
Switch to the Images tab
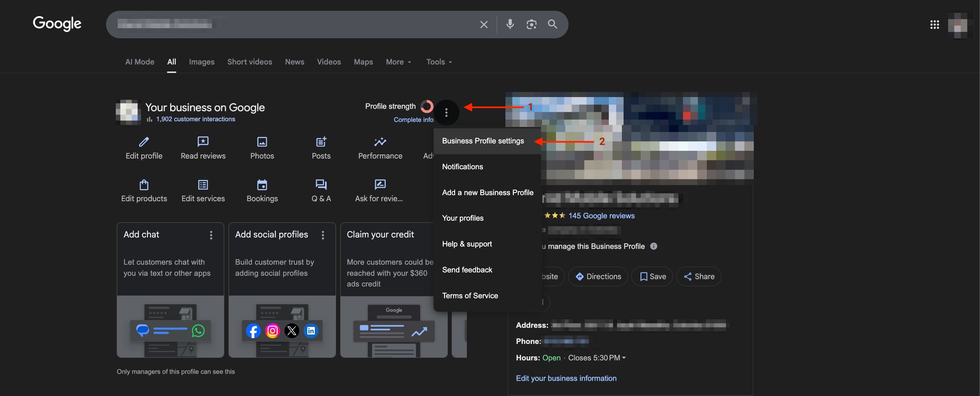pyautogui.click(x=201, y=62)
